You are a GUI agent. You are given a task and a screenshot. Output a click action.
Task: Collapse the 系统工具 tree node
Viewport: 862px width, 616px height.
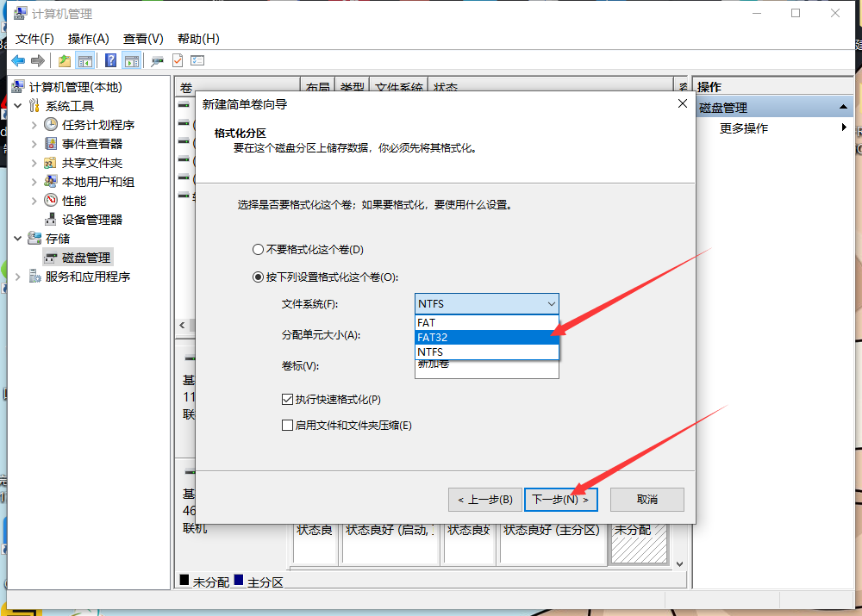tap(18, 105)
